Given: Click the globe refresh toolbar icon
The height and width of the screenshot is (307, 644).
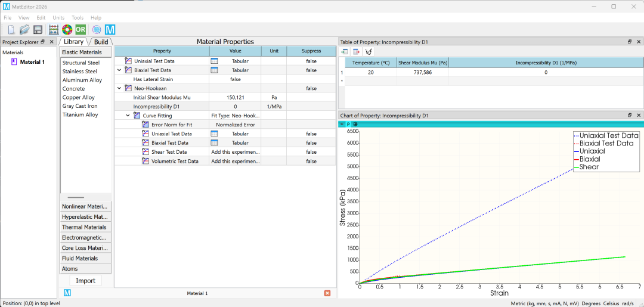Looking at the screenshot, I should [97, 30].
